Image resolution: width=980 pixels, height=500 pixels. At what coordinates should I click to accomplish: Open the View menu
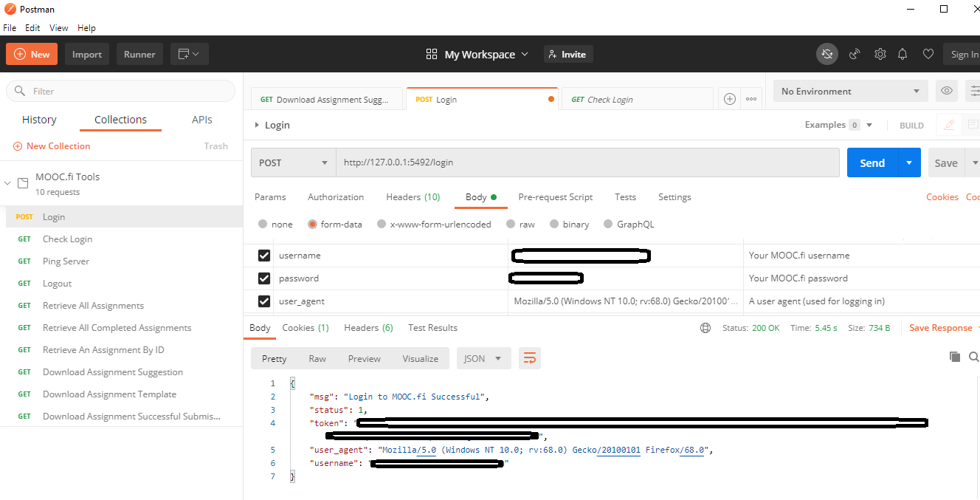click(x=59, y=27)
